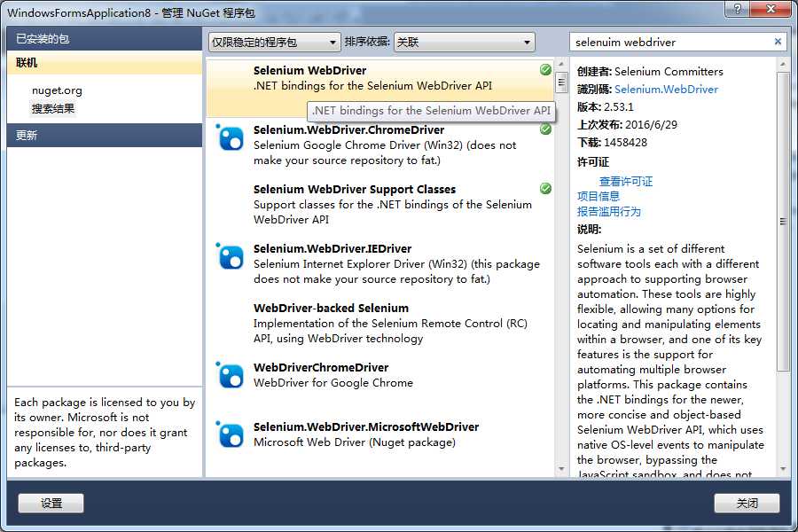Click the 说明 heading in details
The image size is (798, 532).
pyautogui.click(x=590, y=230)
